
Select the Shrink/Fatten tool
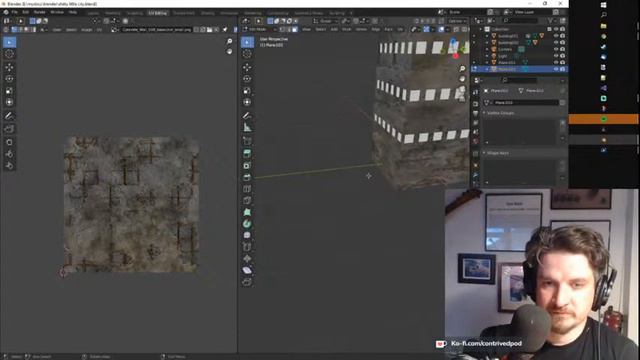(247, 259)
